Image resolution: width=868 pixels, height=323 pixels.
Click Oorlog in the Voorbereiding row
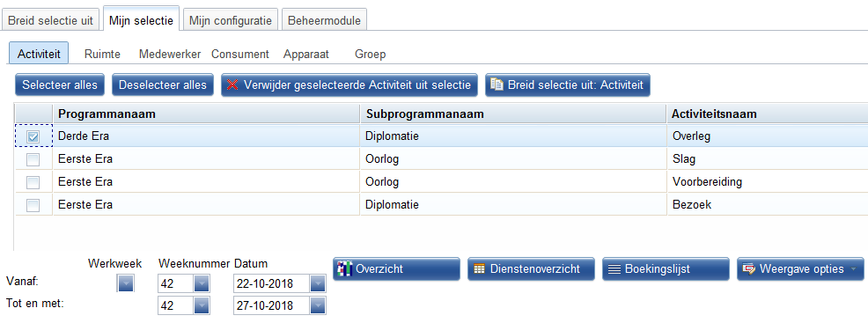coord(514,182)
